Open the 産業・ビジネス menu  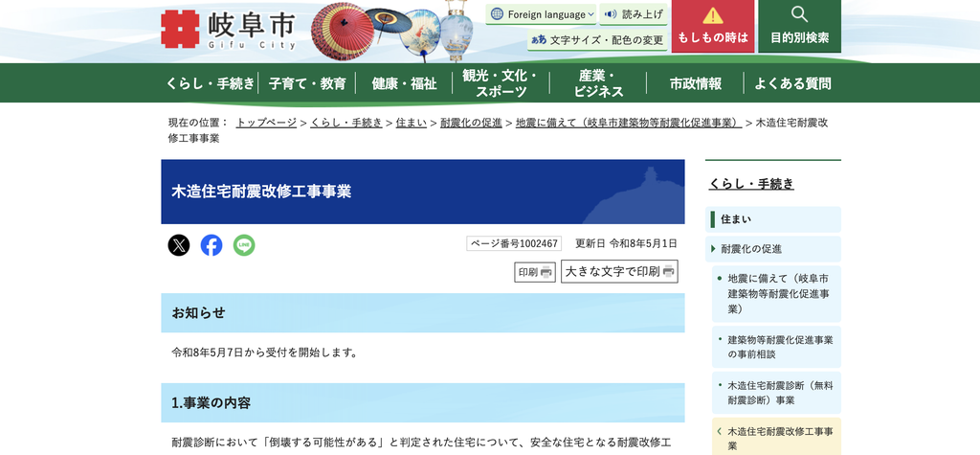click(x=598, y=83)
